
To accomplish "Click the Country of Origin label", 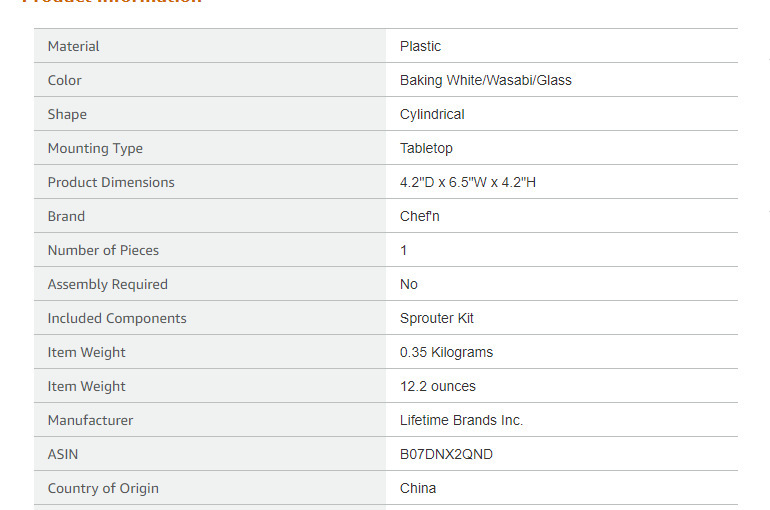I will click(x=103, y=488).
